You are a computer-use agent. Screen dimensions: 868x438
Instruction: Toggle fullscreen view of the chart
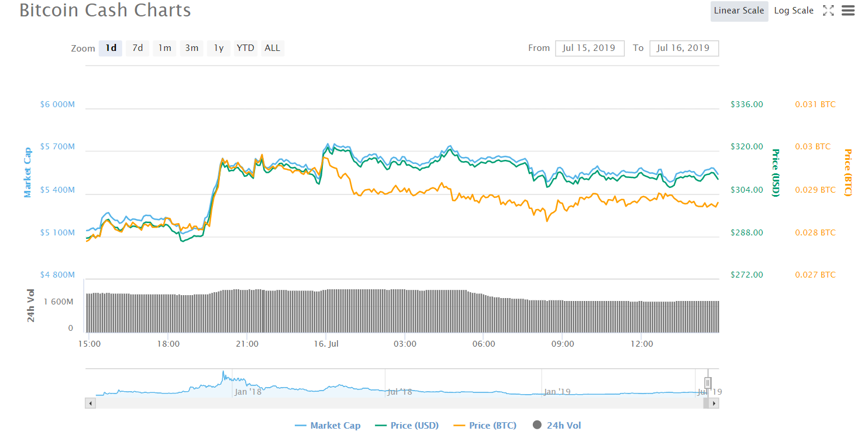(828, 11)
